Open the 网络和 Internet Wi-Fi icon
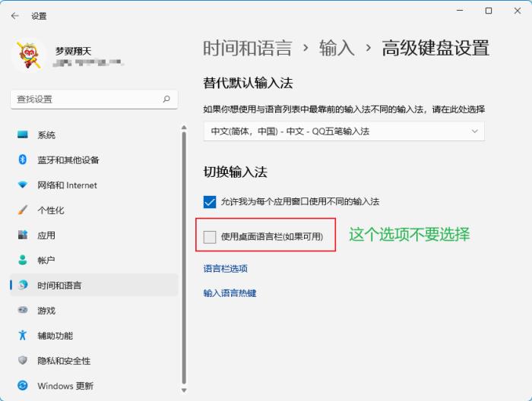Viewport: 532px width, 401px height. [23, 185]
